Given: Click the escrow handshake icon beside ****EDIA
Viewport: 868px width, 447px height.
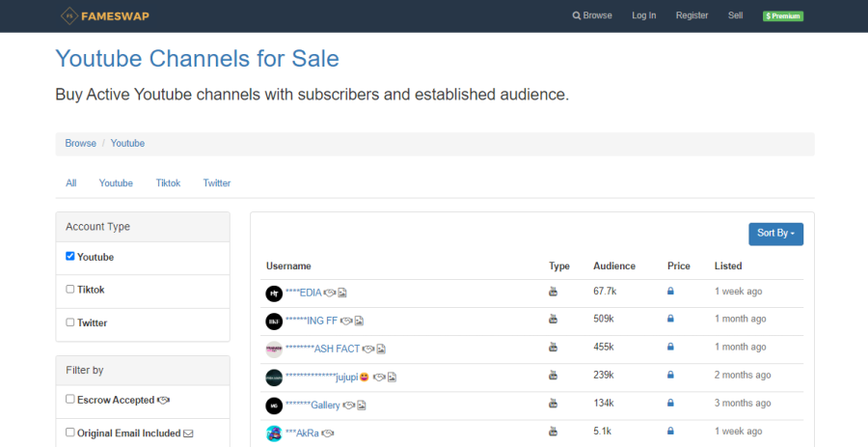Looking at the screenshot, I should (x=330, y=293).
